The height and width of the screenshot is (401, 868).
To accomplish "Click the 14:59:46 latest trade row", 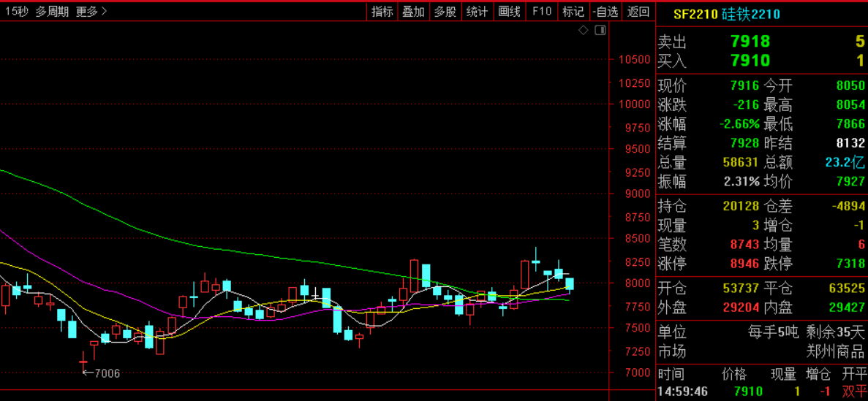I will click(x=761, y=392).
